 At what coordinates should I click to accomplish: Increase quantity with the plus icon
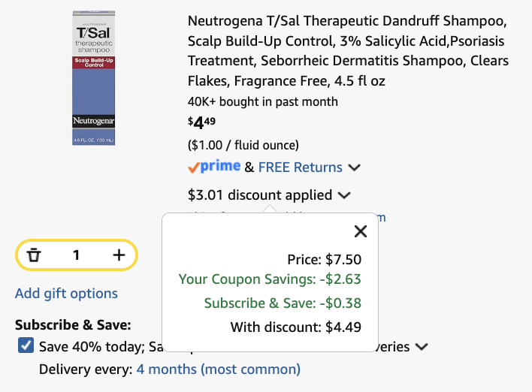(x=119, y=255)
